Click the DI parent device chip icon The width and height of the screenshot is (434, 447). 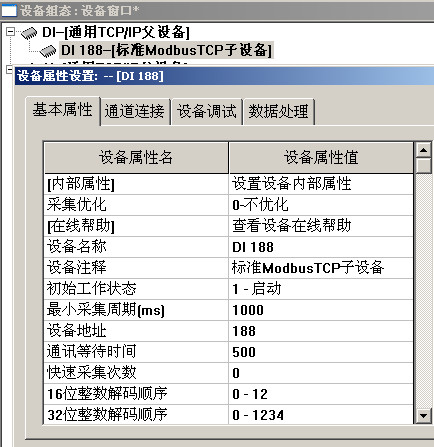click(x=29, y=33)
